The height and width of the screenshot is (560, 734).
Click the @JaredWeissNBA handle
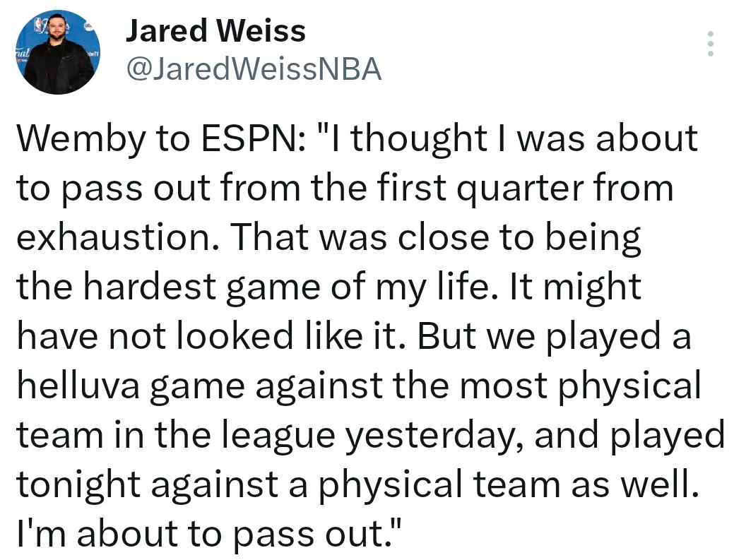tap(253, 68)
